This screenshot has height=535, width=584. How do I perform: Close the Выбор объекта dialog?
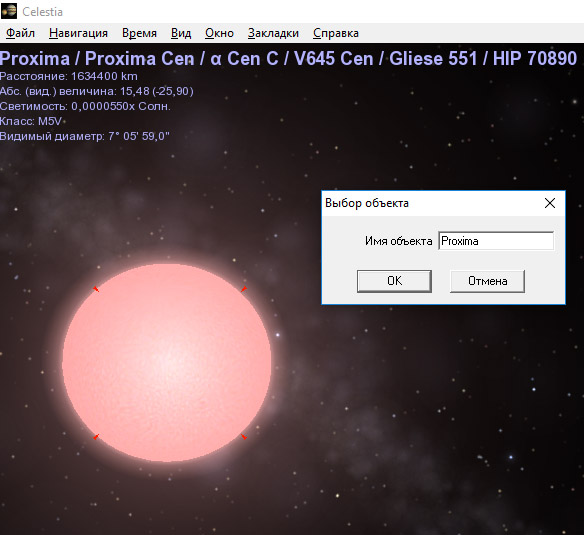click(550, 203)
